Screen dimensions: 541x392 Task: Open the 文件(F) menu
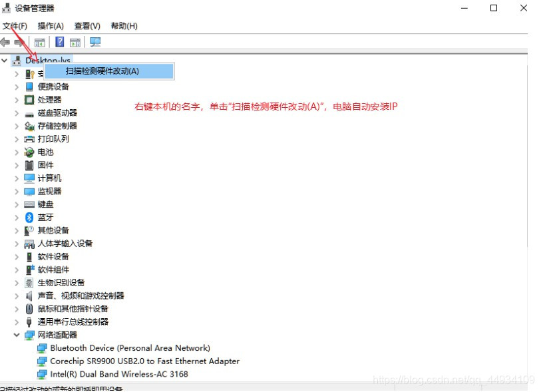[x=15, y=25]
